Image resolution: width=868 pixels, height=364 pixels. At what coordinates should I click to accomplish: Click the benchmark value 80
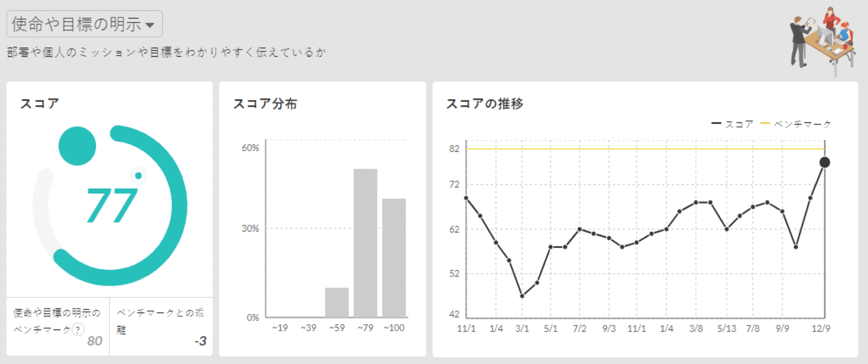pyautogui.click(x=95, y=341)
